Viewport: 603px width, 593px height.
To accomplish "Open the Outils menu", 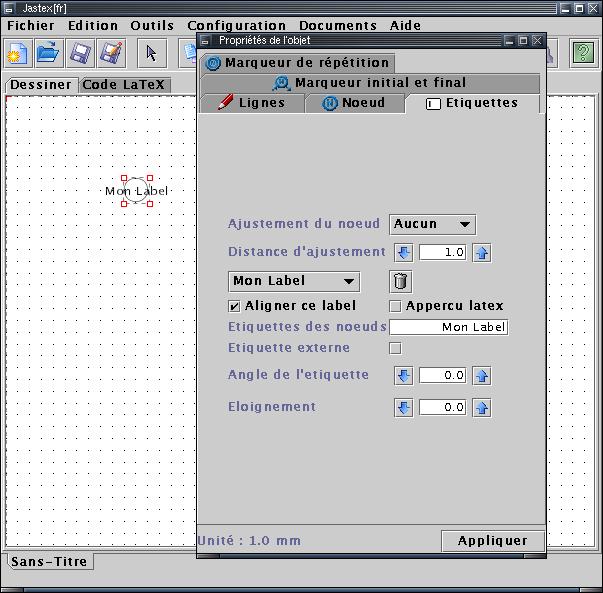I will pos(152,26).
